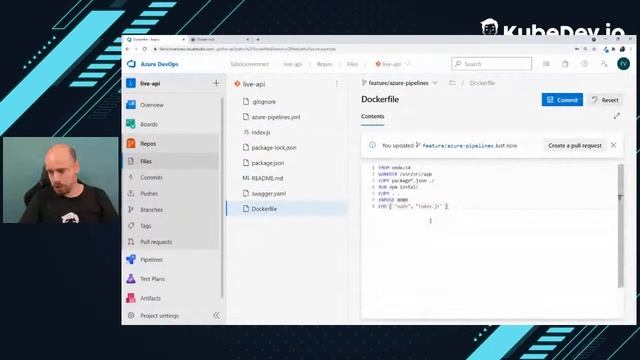Screen dimensions: 640x360
Task: Click Create a pull request
Action: pyautogui.click(x=575, y=145)
